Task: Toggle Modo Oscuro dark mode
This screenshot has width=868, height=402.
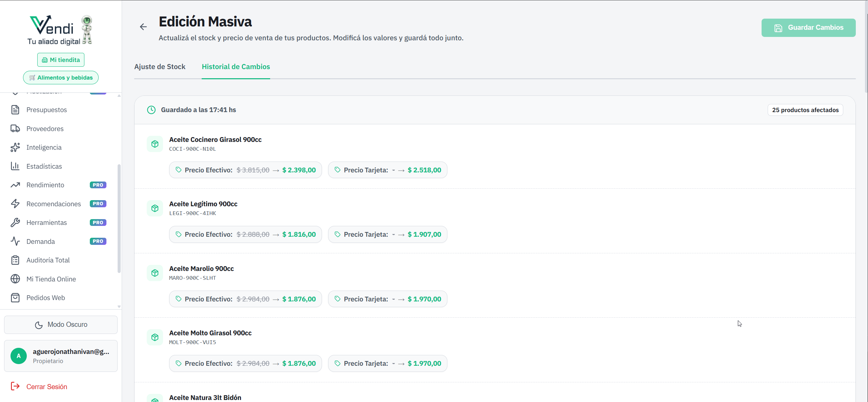Action: click(61, 325)
